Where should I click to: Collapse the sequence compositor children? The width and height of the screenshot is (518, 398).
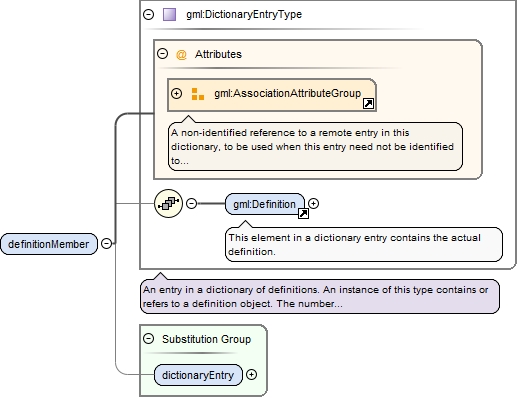click(191, 203)
